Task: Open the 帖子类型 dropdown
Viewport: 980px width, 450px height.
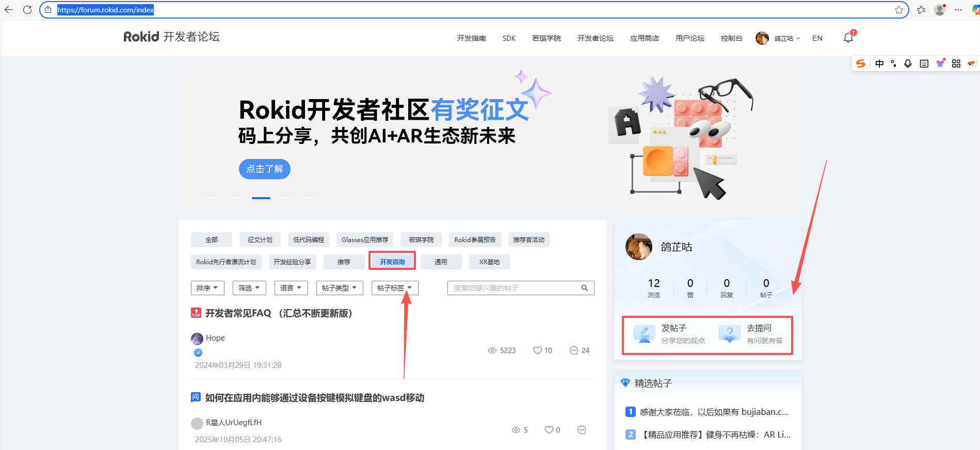Action: (x=340, y=288)
